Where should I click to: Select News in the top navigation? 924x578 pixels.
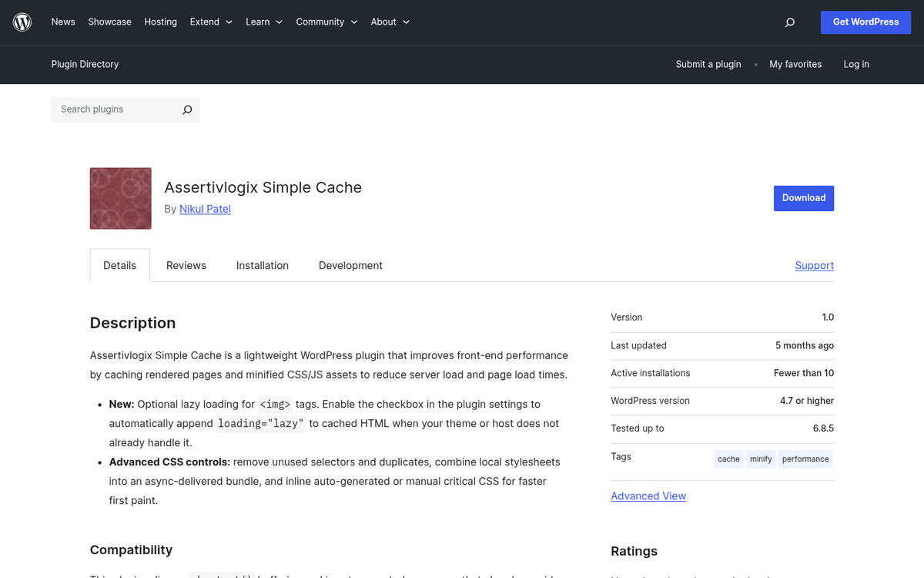(x=63, y=22)
